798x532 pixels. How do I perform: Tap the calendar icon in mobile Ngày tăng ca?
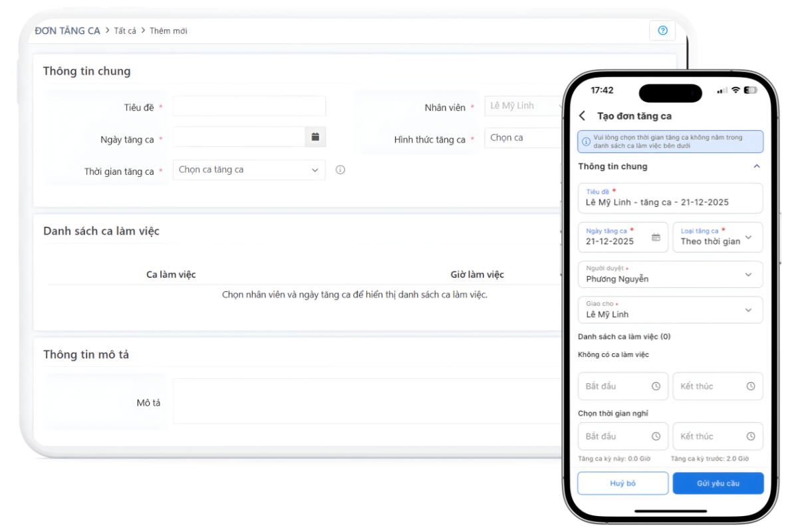[656, 237]
